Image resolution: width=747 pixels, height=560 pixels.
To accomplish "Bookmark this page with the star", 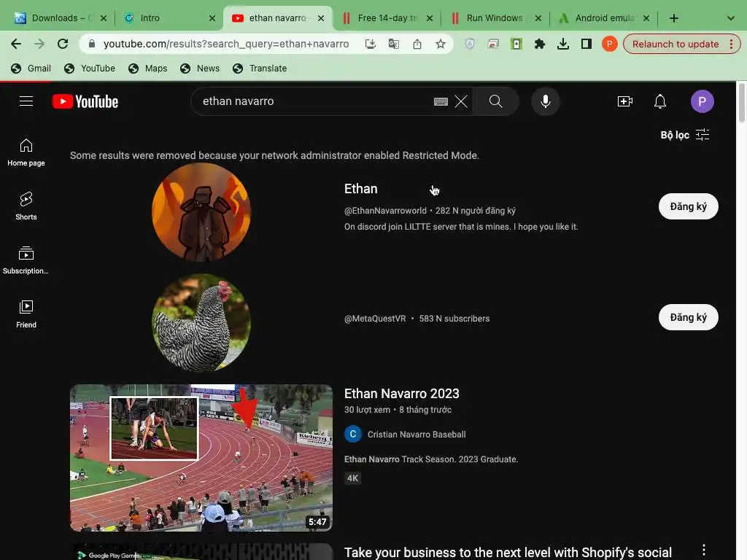I will (440, 44).
